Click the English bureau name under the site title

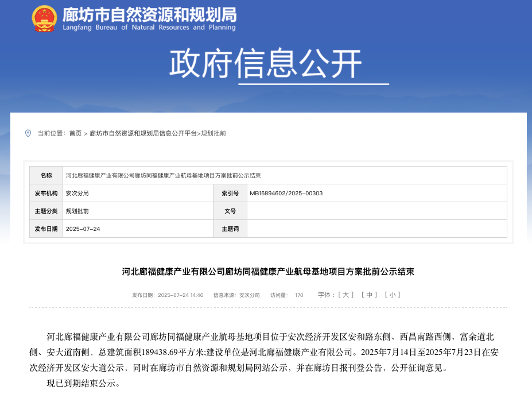(x=149, y=28)
